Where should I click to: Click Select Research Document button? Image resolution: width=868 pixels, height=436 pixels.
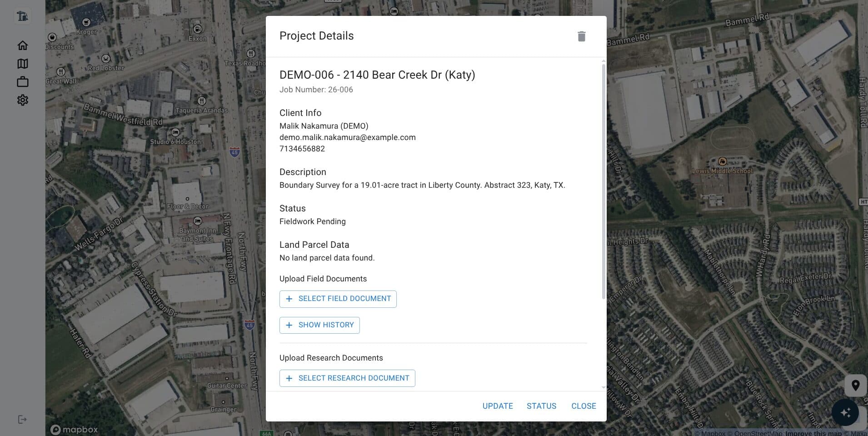pyautogui.click(x=347, y=378)
